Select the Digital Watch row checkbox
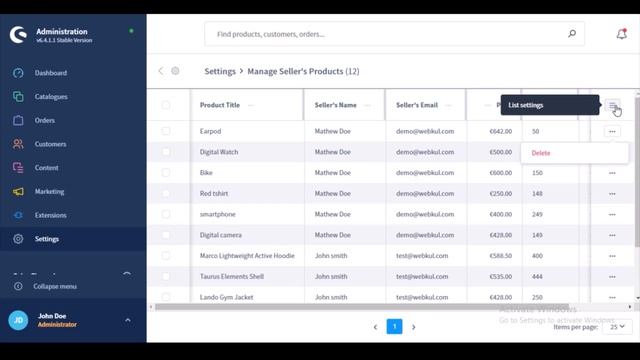 (166, 152)
